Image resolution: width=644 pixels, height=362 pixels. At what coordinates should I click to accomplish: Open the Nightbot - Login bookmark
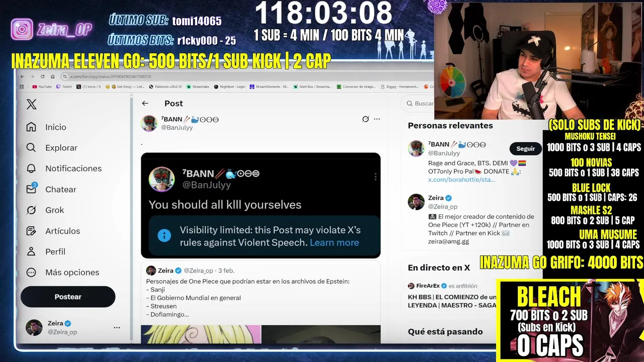tap(229, 86)
